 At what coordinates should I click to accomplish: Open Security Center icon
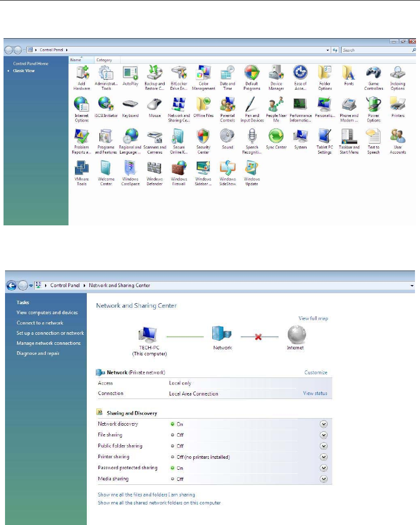tap(203, 142)
